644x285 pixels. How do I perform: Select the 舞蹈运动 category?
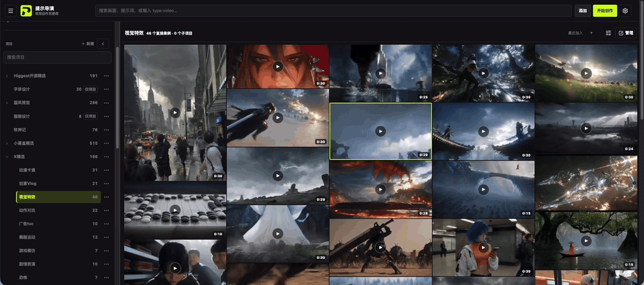(x=58, y=237)
